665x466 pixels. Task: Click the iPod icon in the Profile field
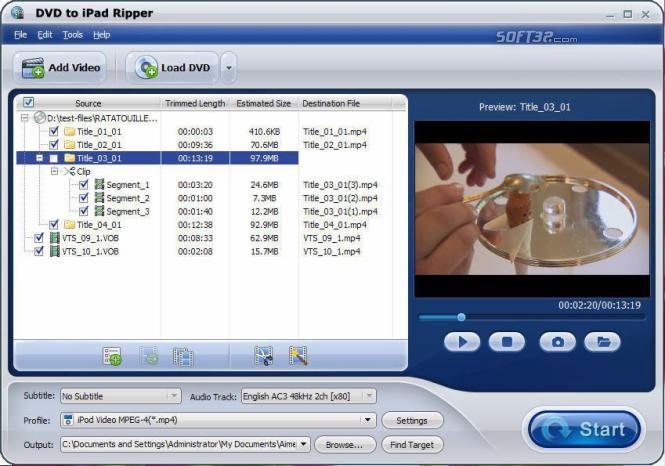tap(68, 420)
